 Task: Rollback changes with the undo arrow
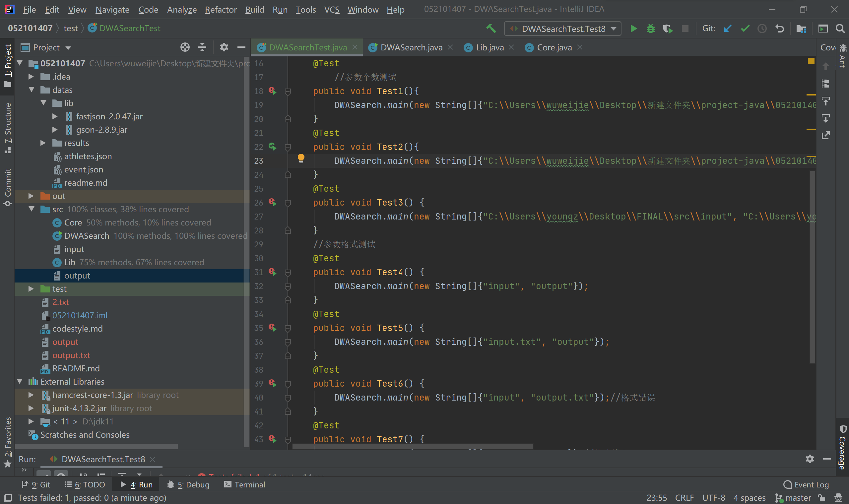pos(779,29)
